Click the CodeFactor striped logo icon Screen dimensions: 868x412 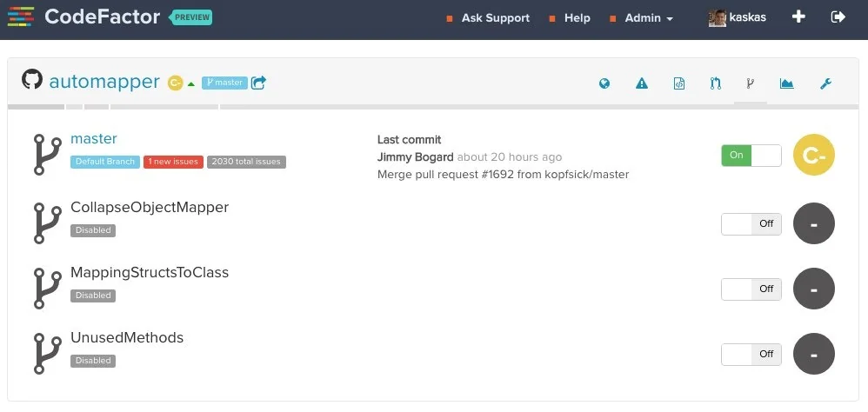coord(21,17)
